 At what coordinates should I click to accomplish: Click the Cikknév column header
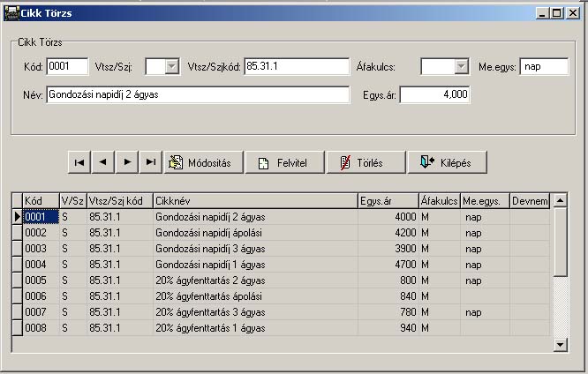(x=254, y=201)
